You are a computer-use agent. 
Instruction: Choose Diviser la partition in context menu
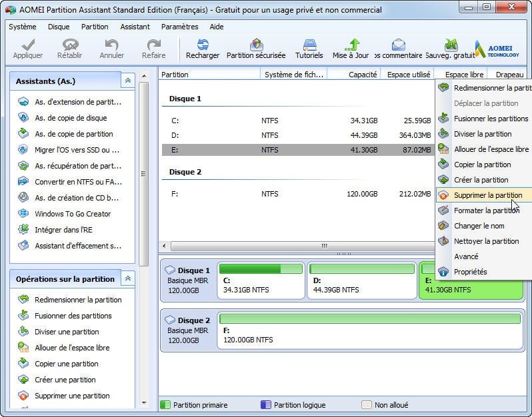(x=484, y=134)
